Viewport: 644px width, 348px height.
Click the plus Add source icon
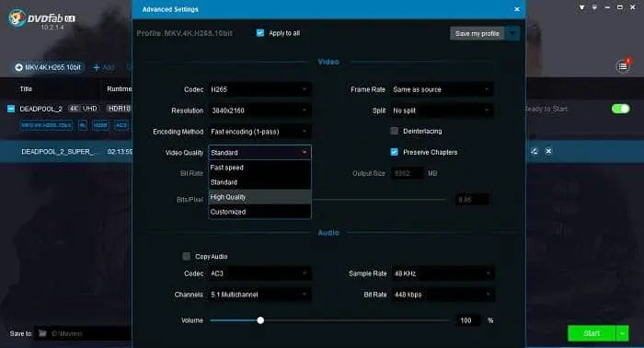(97, 67)
